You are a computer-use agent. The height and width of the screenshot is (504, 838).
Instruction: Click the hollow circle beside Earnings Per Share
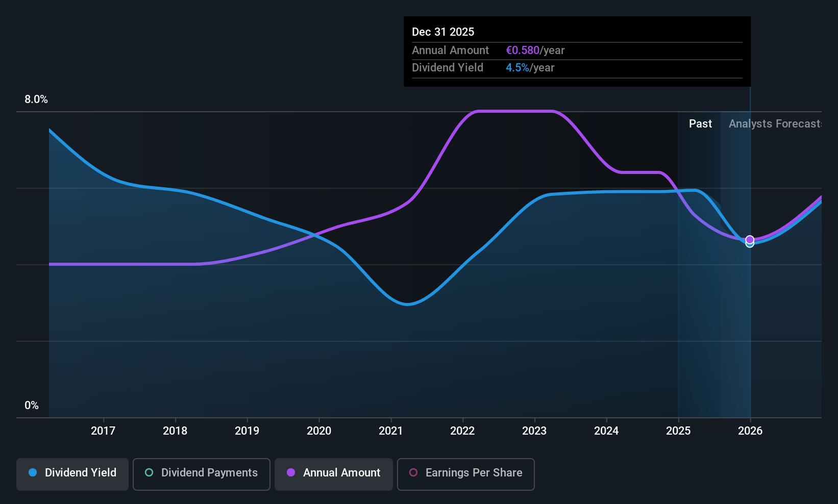pyautogui.click(x=413, y=473)
